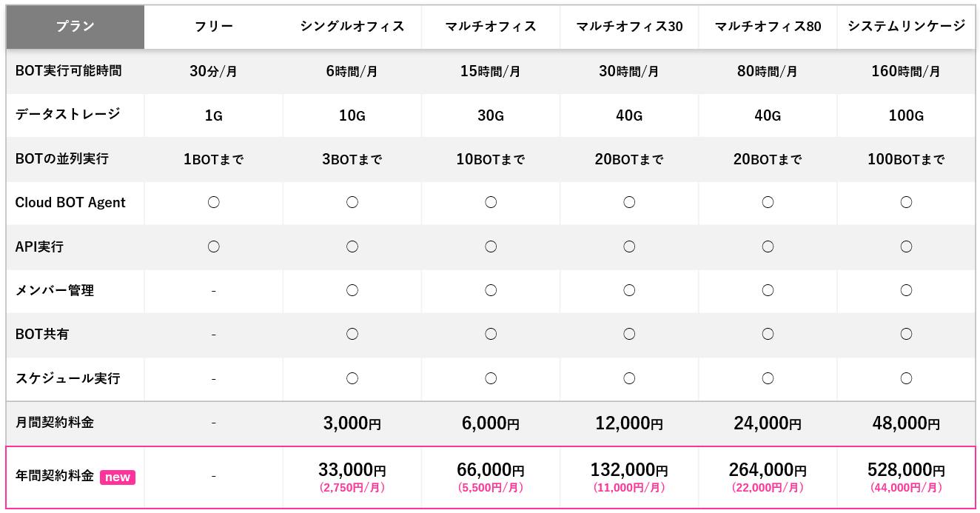Screen dimensions: 980x513
Task: Click the Cloud BOT Agent circle under フリー
Action: (x=213, y=202)
